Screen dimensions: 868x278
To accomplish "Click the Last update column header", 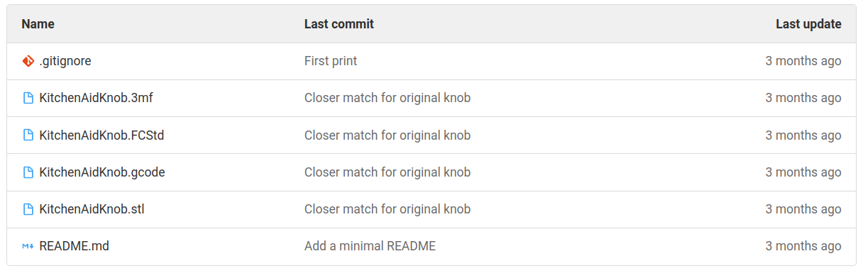I will click(808, 24).
